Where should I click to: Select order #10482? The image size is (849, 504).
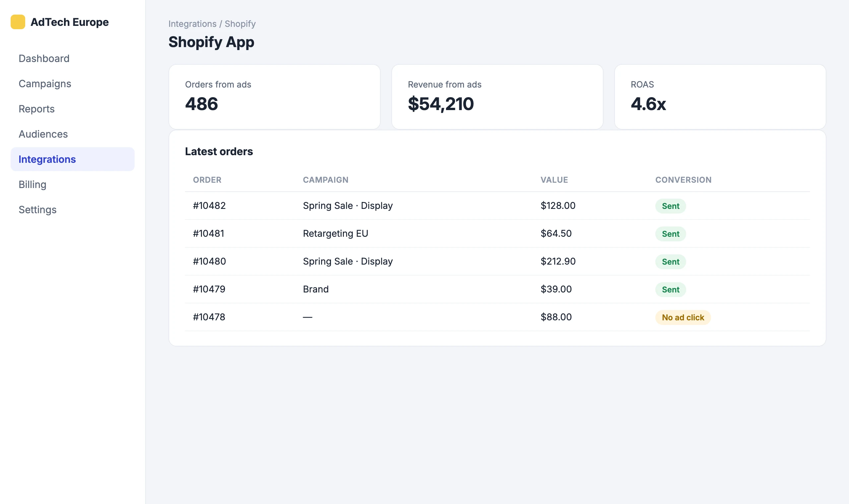click(x=209, y=206)
